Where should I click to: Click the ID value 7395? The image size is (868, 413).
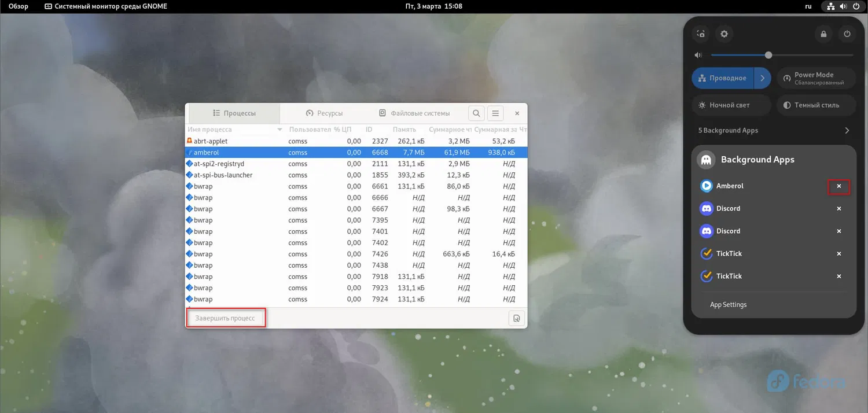[380, 220]
